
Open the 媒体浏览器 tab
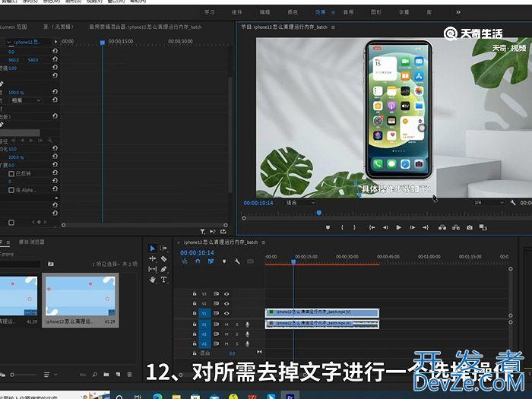click(32, 242)
